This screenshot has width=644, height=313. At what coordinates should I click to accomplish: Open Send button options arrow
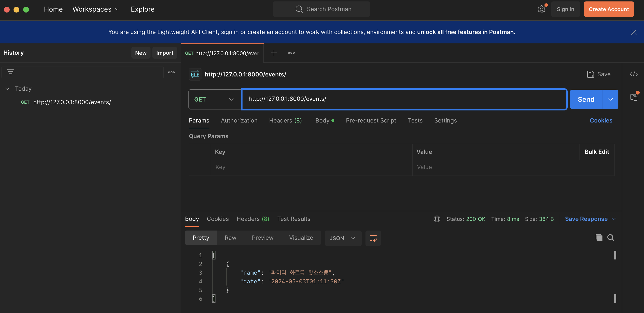pos(610,99)
